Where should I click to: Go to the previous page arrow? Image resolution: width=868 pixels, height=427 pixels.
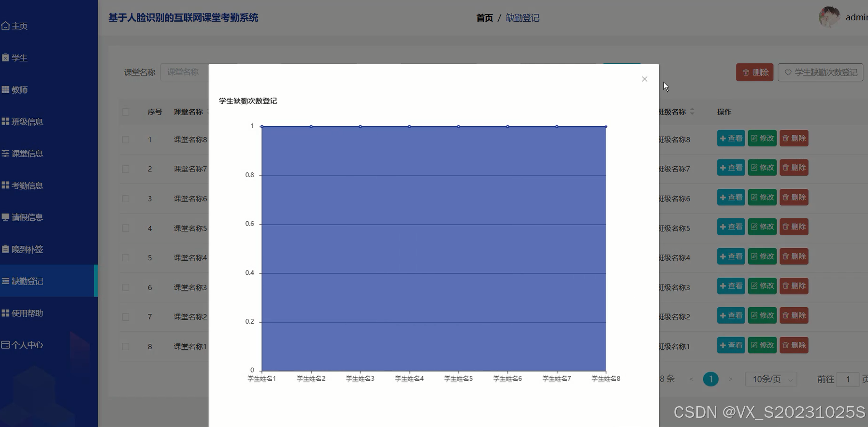point(691,379)
